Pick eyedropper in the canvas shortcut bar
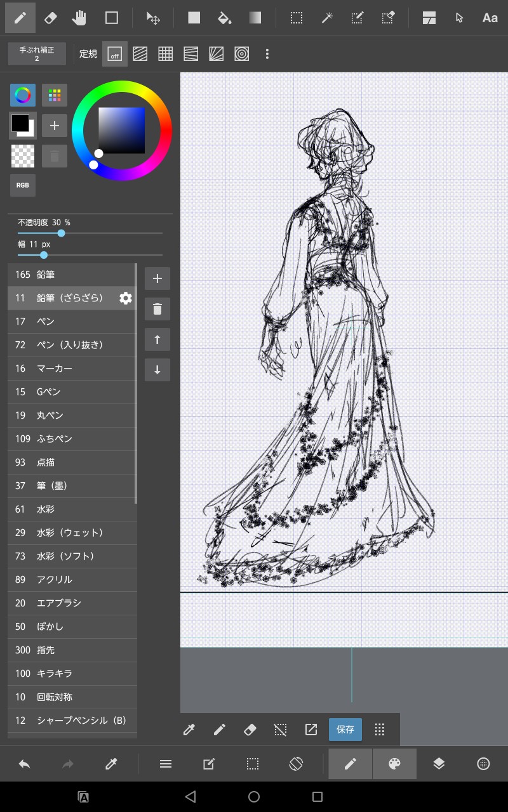508x812 pixels. click(189, 730)
